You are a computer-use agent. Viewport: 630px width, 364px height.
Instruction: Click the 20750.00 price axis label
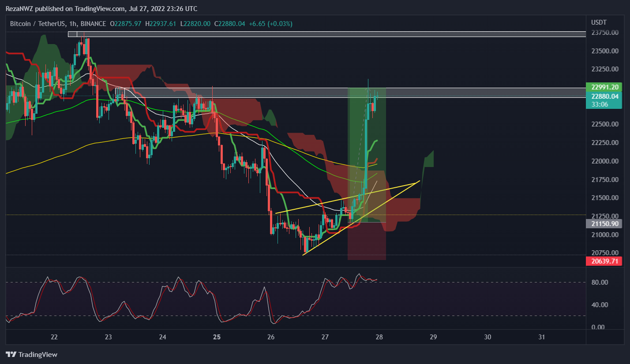[604, 253]
